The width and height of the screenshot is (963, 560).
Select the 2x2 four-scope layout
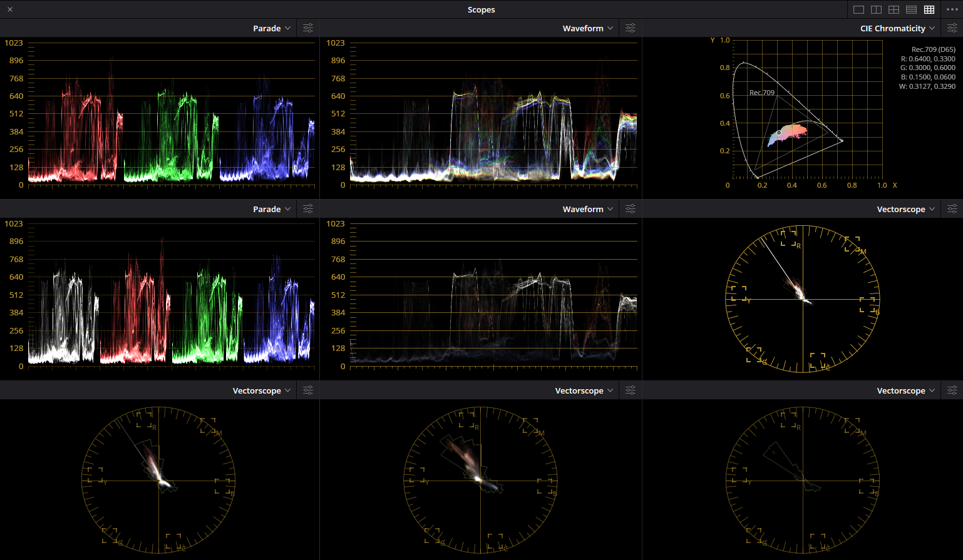pos(893,9)
